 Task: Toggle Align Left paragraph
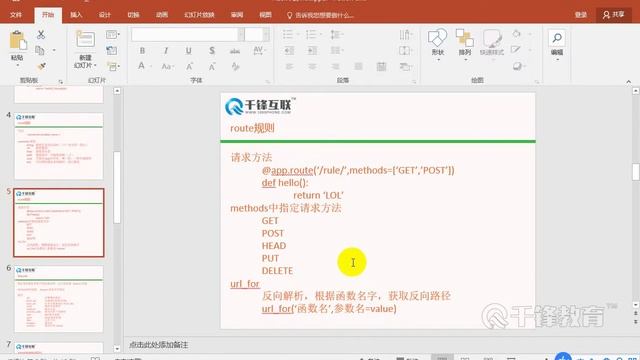coord(289,66)
